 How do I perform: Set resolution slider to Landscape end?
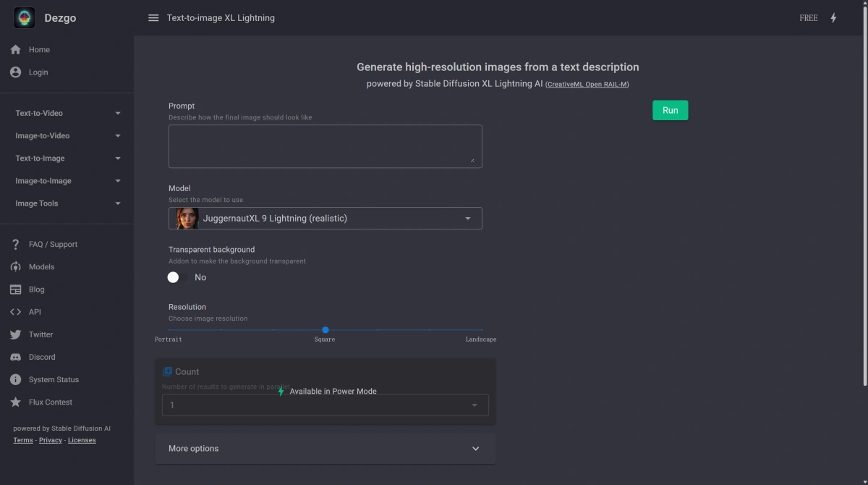click(482, 330)
